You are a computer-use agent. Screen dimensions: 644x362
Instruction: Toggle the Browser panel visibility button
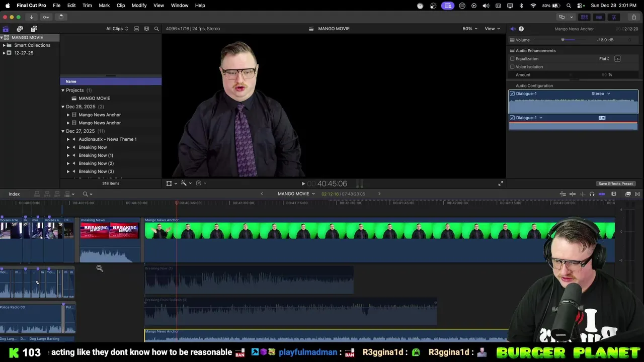584,17
